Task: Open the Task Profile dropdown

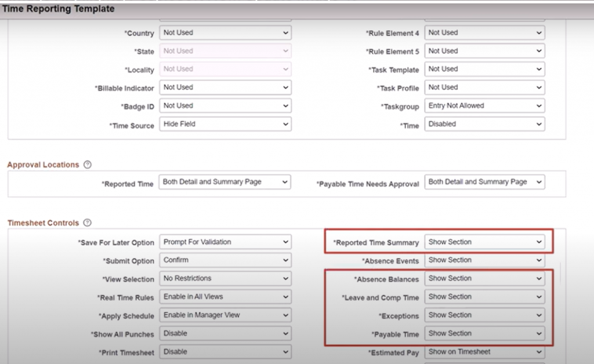Action: pyautogui.click(x=485, y=87)
